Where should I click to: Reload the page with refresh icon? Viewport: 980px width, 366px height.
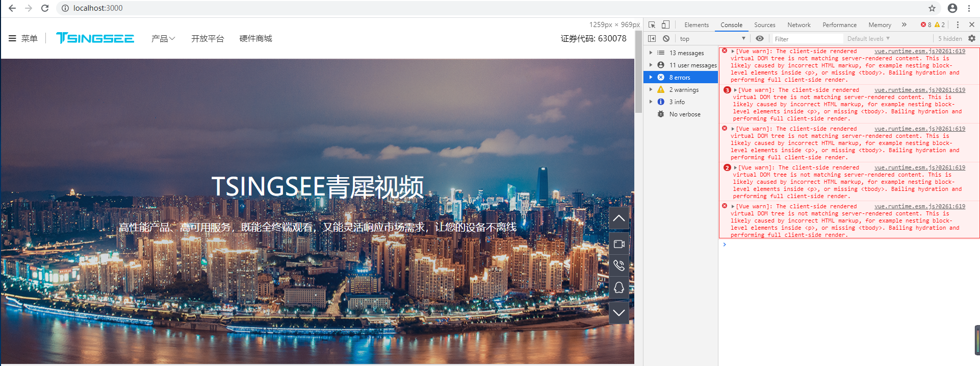(45, 8)
